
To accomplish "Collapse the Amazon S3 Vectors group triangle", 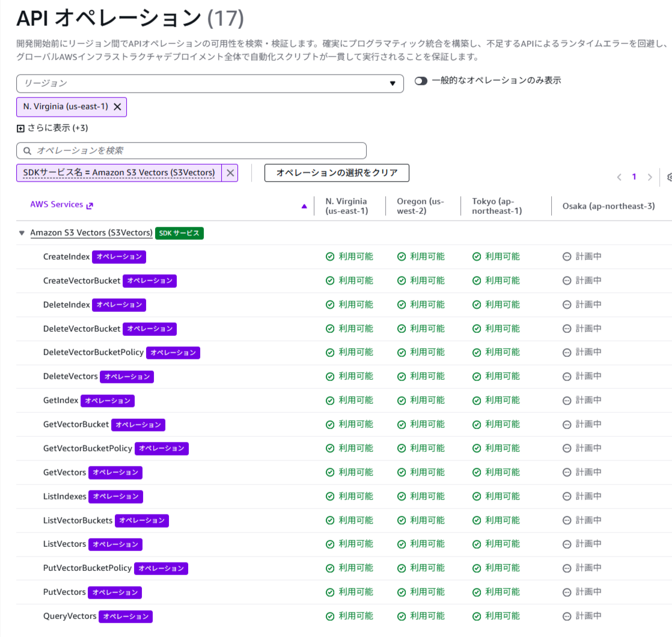I will pyautogui.click(x=22, y=233).
